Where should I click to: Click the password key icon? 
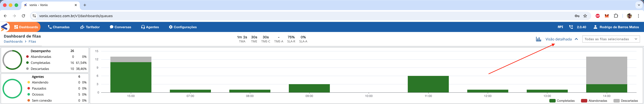click(x=577, y=16)
